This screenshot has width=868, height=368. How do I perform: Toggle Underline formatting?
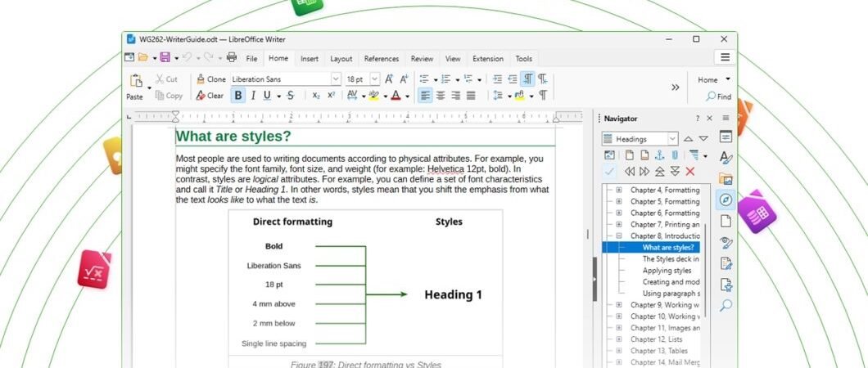[x=268, y=96]
